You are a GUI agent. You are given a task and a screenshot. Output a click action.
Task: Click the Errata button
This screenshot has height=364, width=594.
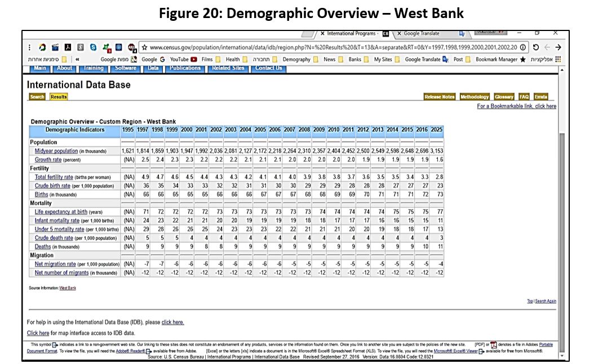tap(541, 97)
